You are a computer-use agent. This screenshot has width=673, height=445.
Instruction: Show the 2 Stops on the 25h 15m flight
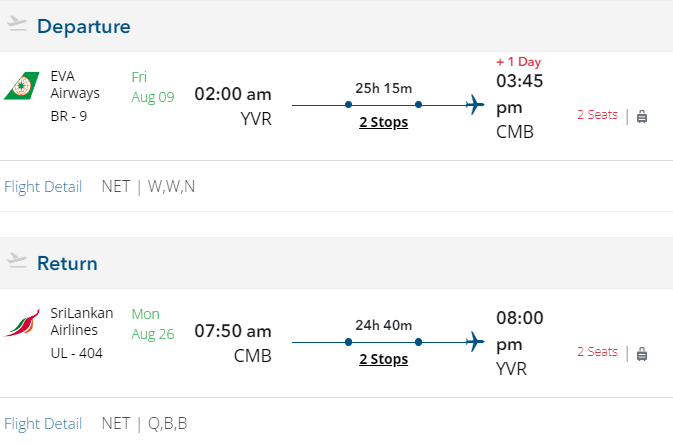[x=384, y=122]
